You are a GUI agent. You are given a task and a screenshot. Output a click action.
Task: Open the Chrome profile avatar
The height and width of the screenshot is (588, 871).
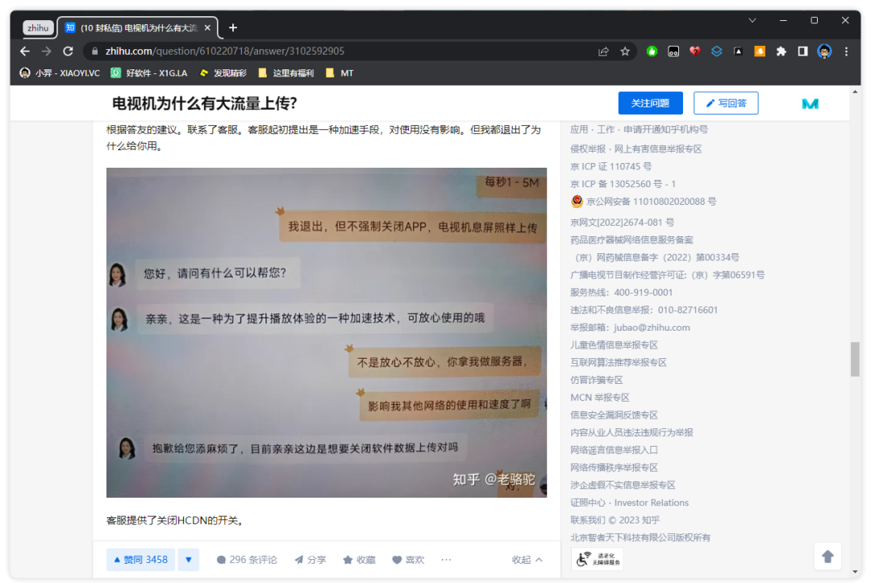coord(824,51)
